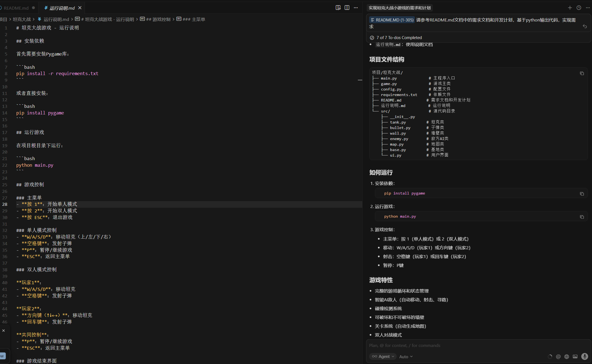Click the '## 运行游戏' heading line
This screenshot has width=592, height=364.
30,132
